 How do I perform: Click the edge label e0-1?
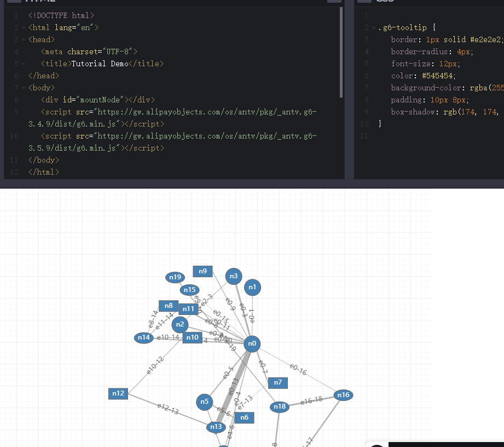pos(252,316)
